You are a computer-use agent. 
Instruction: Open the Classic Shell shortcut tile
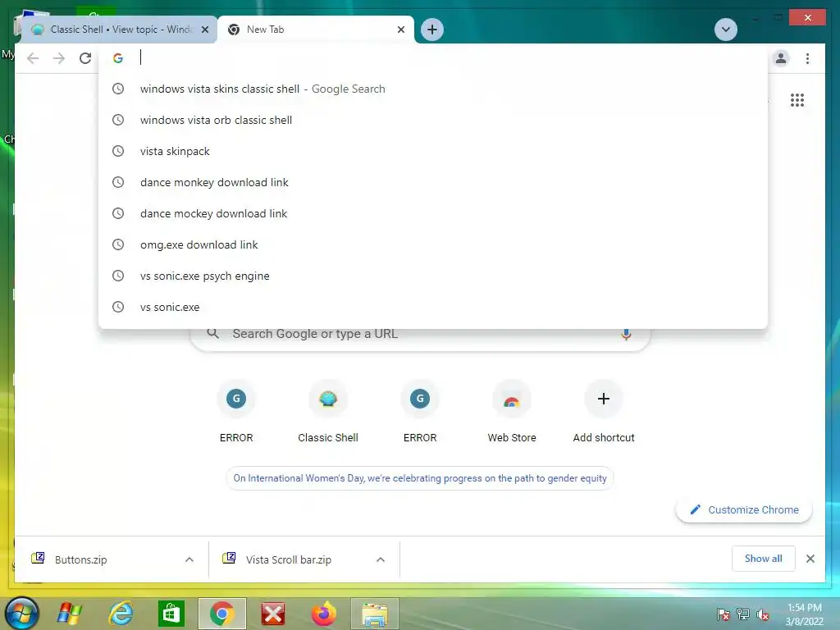(x=328, y=412)
